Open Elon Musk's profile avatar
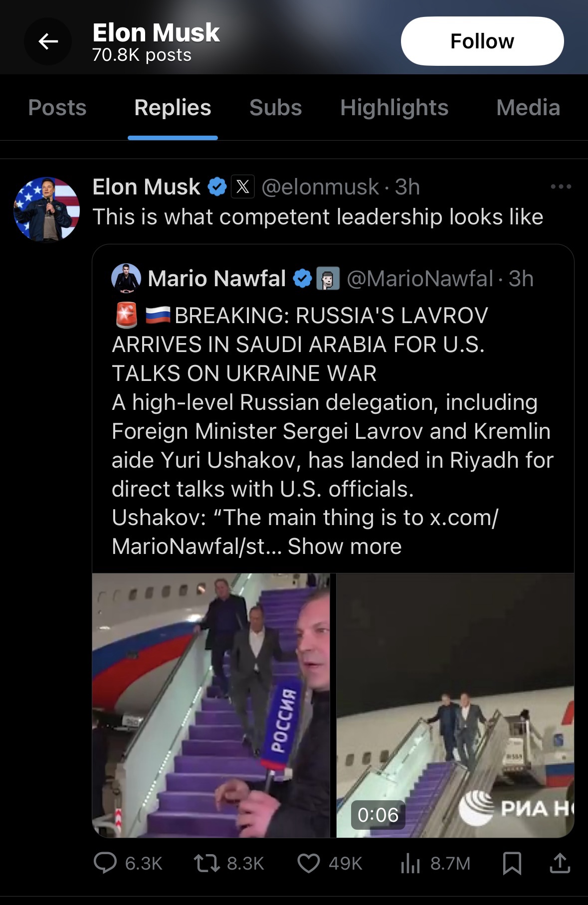The image size is (588, 905). tap(47, 209)
